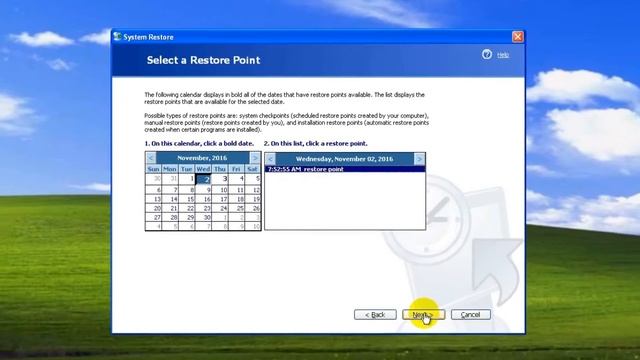This screenshot has height=360, width=640.
Task: Pick date 16 on the calendar
Action: click(203, 199)
